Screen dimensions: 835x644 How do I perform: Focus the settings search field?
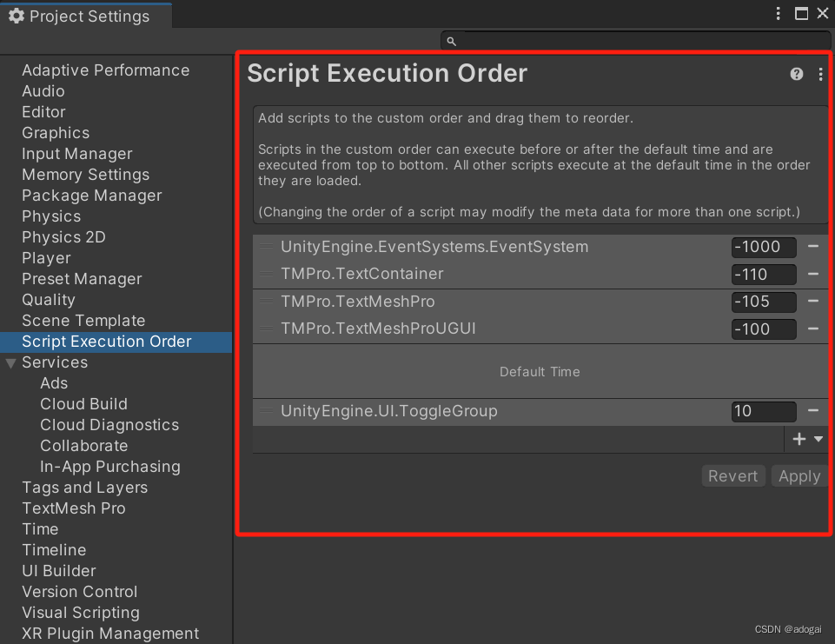pos(636,41)
